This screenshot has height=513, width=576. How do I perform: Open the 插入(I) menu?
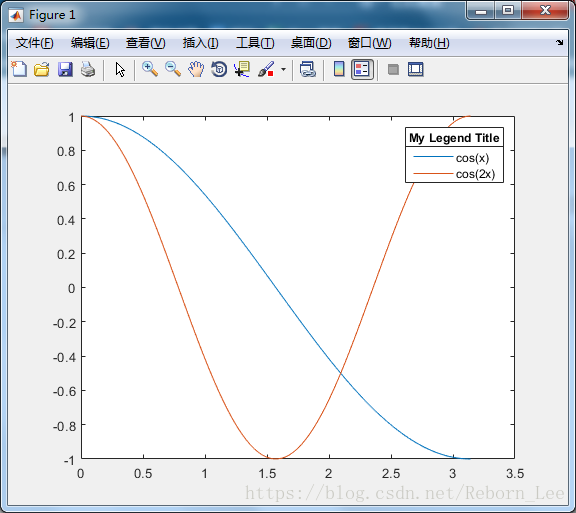[x=201, y=43]
